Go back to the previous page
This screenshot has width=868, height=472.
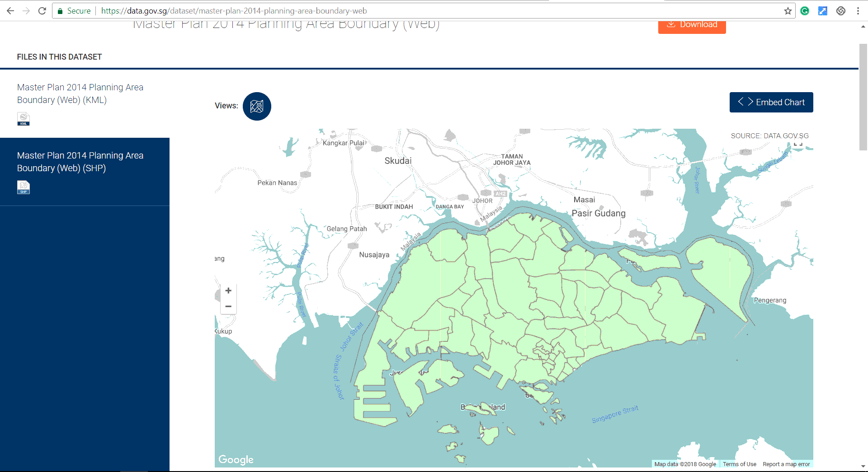point(10,11)
